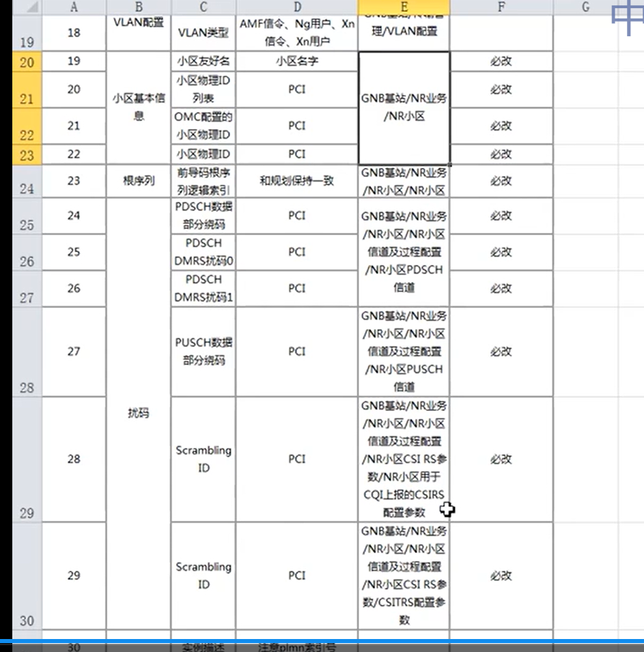644x652 pixels.
Task: Click the 和规划保持一致 cell
Action: [x=296, y=182]
